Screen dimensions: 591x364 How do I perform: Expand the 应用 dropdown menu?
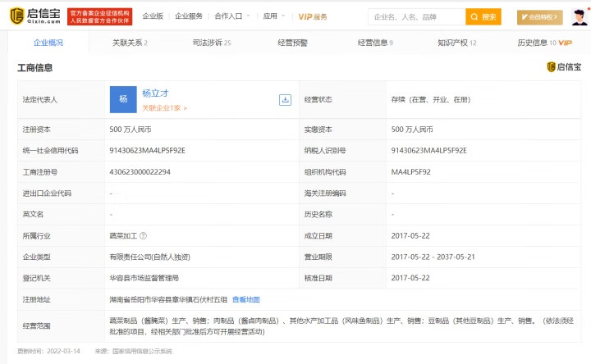coord(273,16)
